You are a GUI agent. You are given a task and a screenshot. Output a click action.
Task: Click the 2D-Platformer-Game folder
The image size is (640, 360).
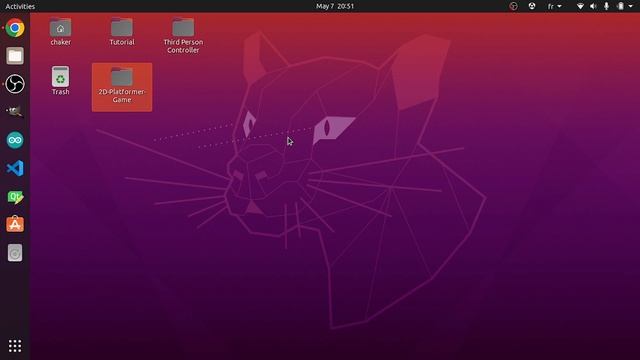click(x=122, y=87)
